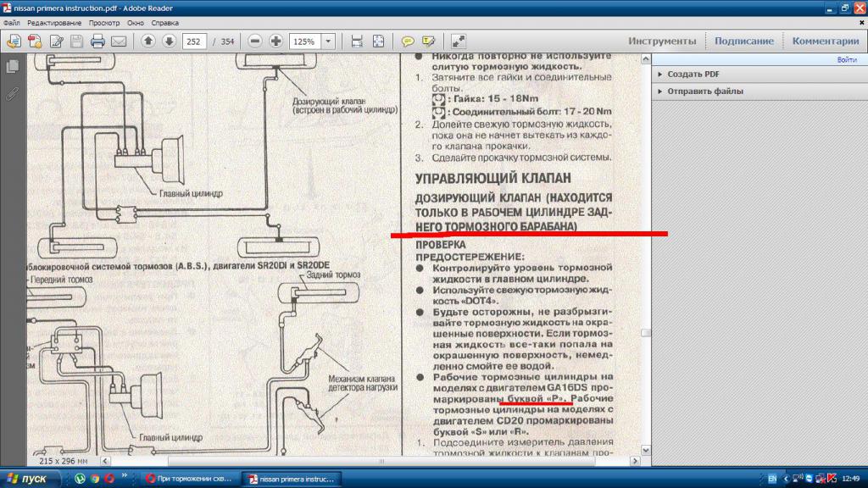Click the Opera quick launch icon
Viewport: 868px width, 488px height.
pyautogui.click(x=109, y=479)
